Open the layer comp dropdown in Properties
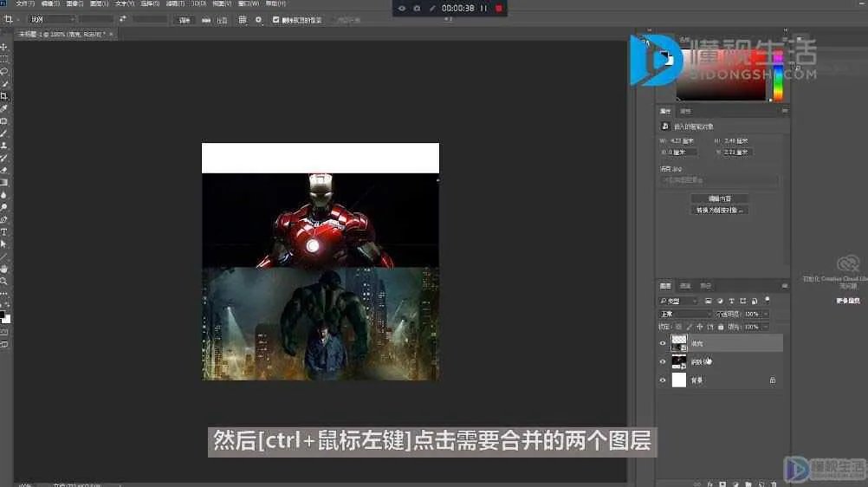This screenshot has height=487, width=868. [x=719, y=180]
